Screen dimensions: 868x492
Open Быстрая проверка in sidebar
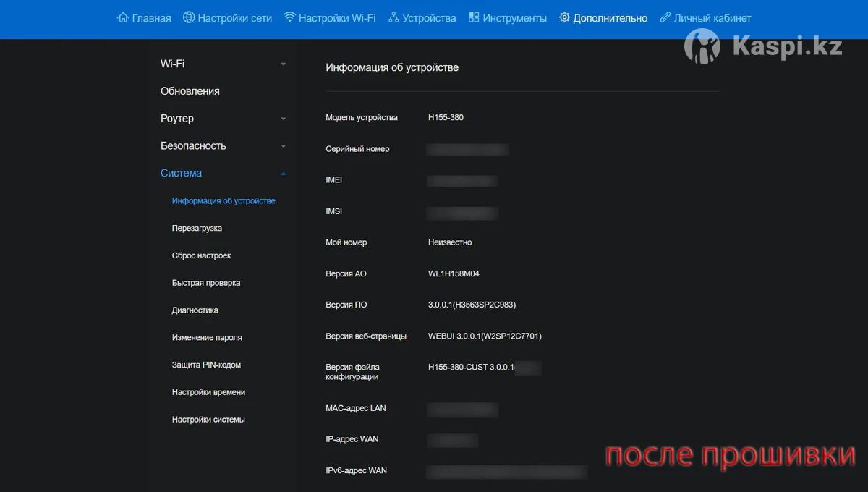pyautogui.click(x=206, y=283)
